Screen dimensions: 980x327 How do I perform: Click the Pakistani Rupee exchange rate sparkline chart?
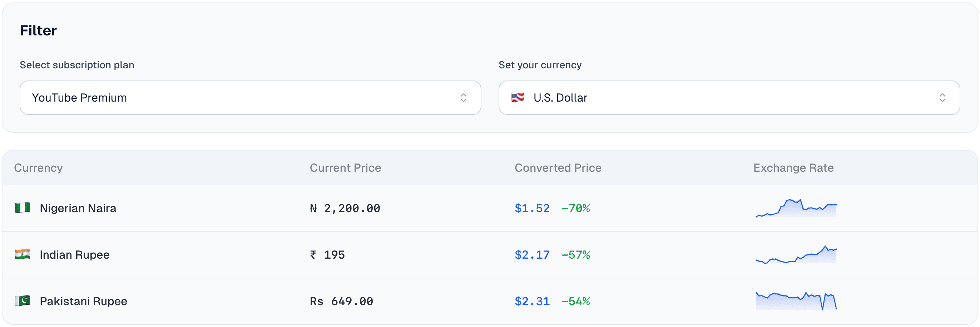click(795, 301)
